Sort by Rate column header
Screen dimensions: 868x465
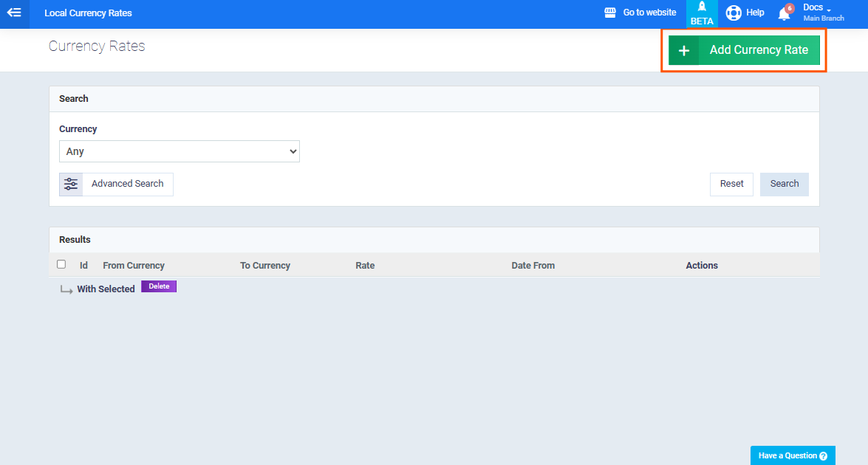coord(365,266)
